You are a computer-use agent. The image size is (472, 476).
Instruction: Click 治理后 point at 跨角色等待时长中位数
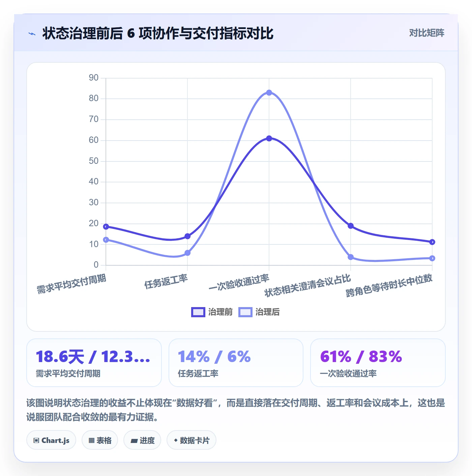(432, 258)
